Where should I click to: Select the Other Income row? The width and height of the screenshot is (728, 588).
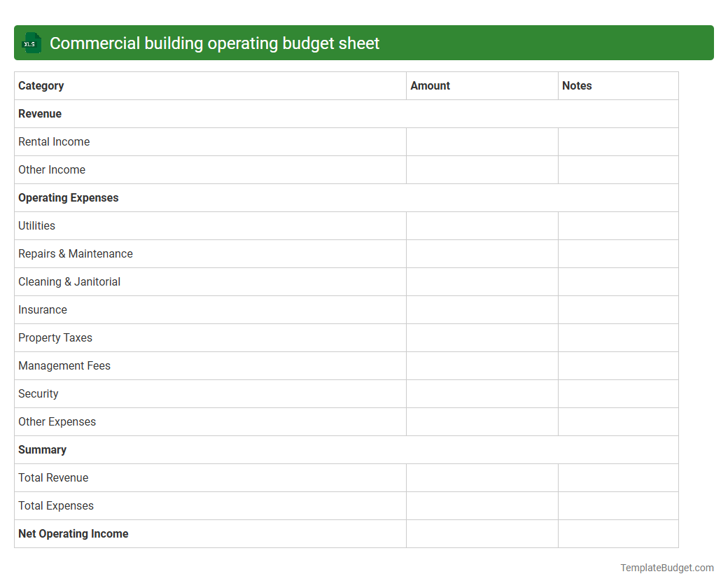(51, 169)
